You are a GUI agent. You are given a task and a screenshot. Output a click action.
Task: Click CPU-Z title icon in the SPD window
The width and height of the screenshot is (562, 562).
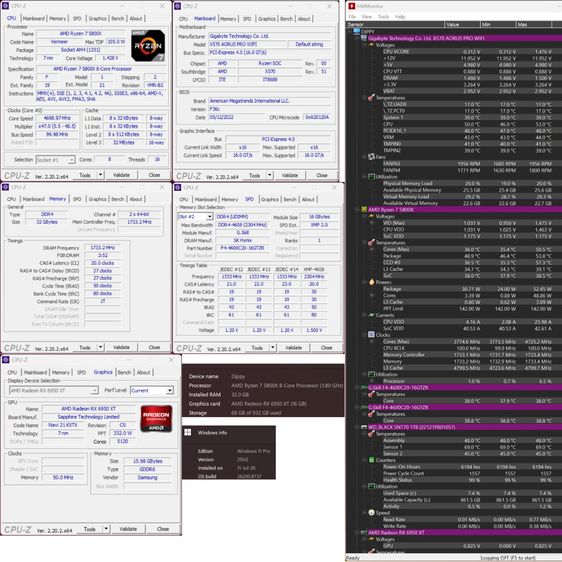pyautogui.click(x=177, y=187)
